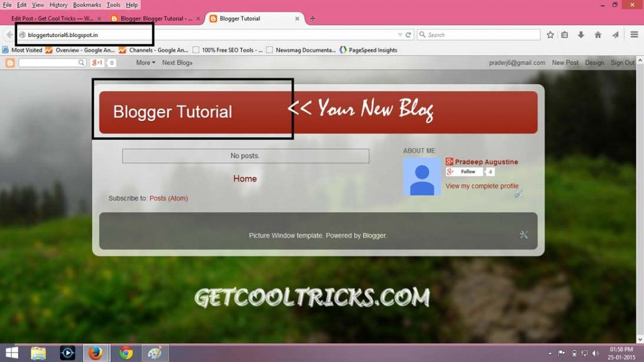The width and height of the screenshot is (644, 362).
Task: Open PageSpeed Insights bookmark
Action: pos(368,50)
